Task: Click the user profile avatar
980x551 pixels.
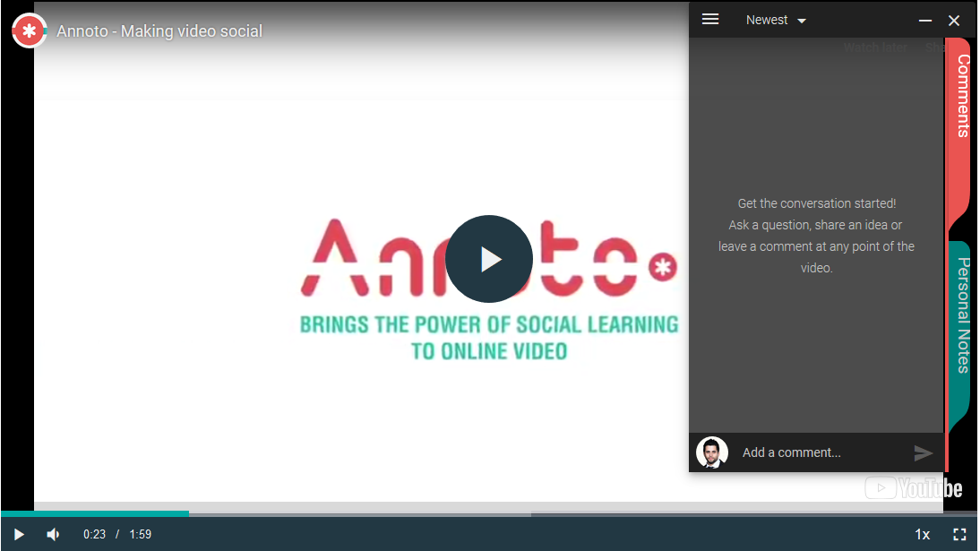Action: click(712, 452)
